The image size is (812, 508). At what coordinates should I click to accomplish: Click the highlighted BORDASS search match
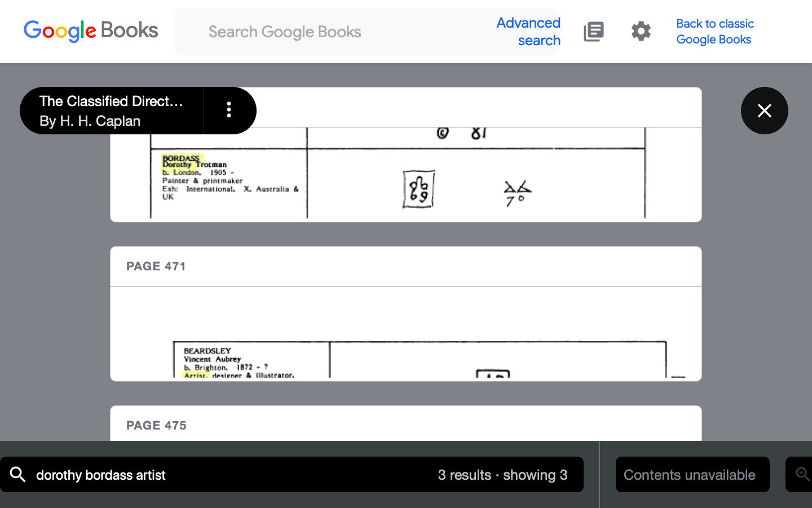(181, 159)
